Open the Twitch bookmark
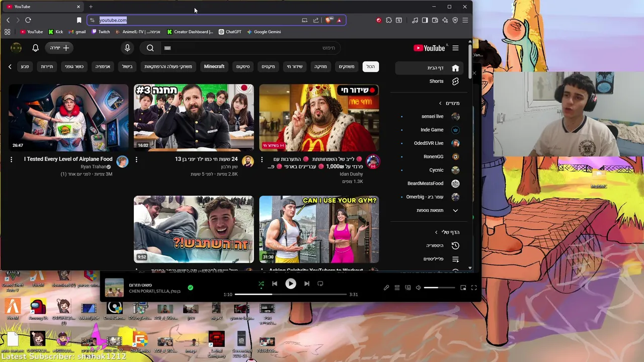 pos(101,32)
